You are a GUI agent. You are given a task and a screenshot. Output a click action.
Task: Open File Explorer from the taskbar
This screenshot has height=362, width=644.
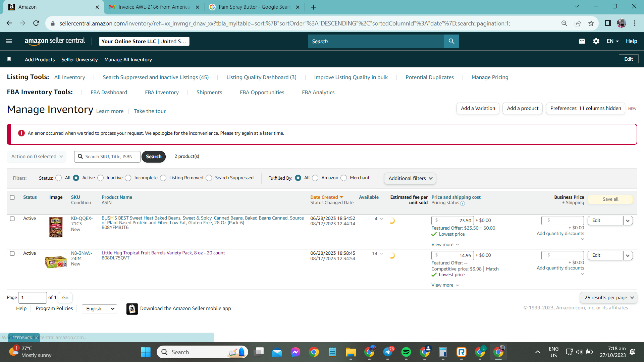351,352
